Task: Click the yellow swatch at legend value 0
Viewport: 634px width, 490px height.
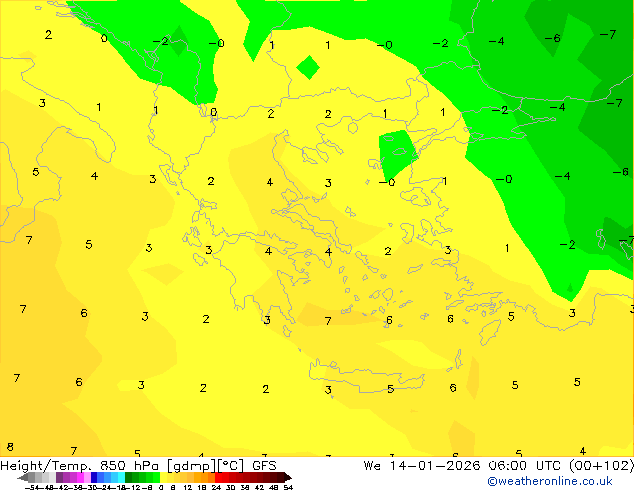Action: point(163,477)
